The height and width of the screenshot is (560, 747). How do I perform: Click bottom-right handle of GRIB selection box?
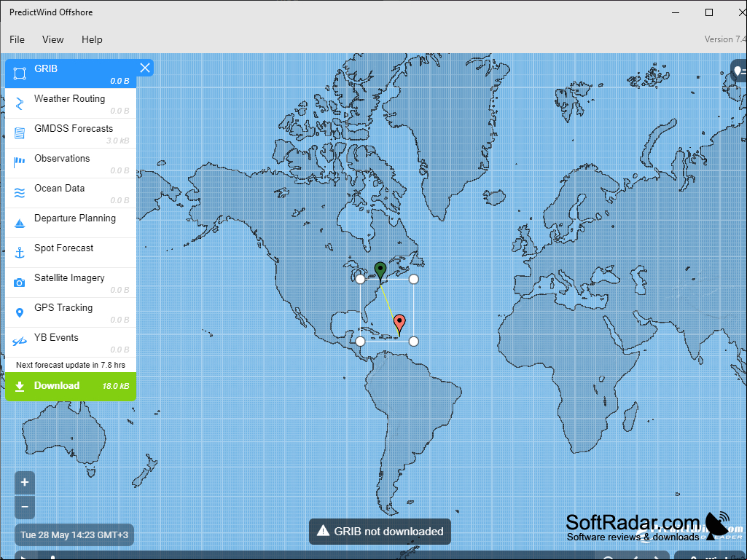pos(414,342)
